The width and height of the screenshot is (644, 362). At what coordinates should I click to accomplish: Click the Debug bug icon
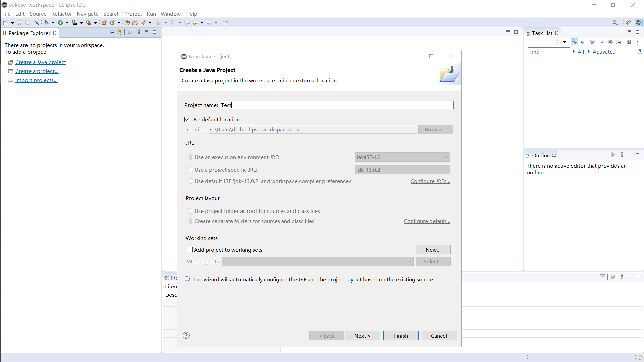click(46, 23)
